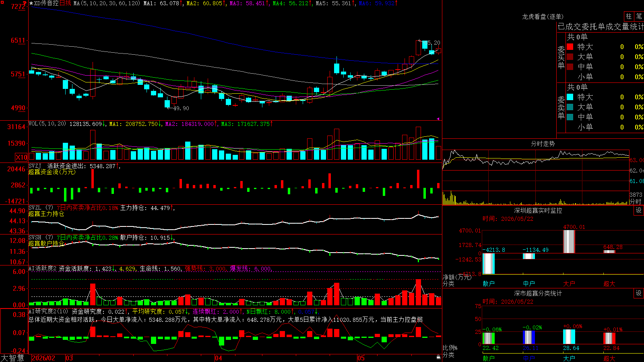Click the dark red 中单 buy order swatch

coord(570,67)
